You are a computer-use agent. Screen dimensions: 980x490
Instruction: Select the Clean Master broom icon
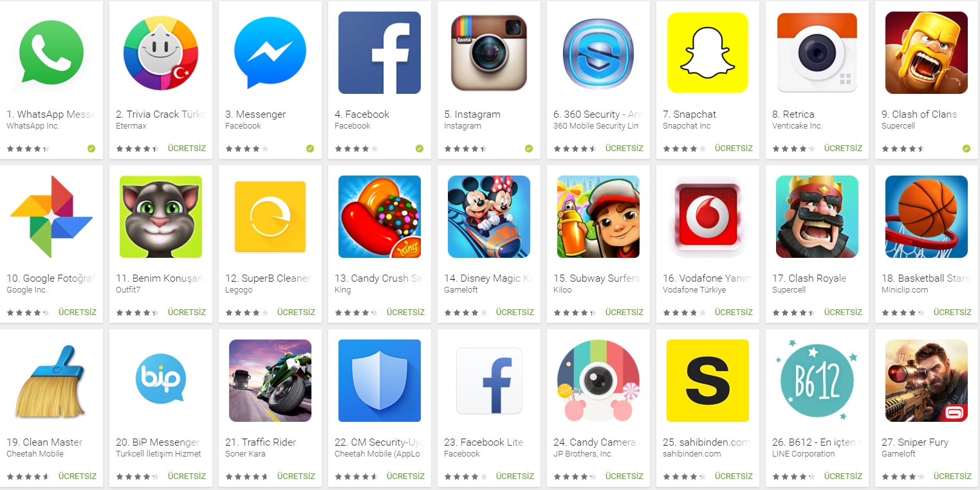(50, 381)
